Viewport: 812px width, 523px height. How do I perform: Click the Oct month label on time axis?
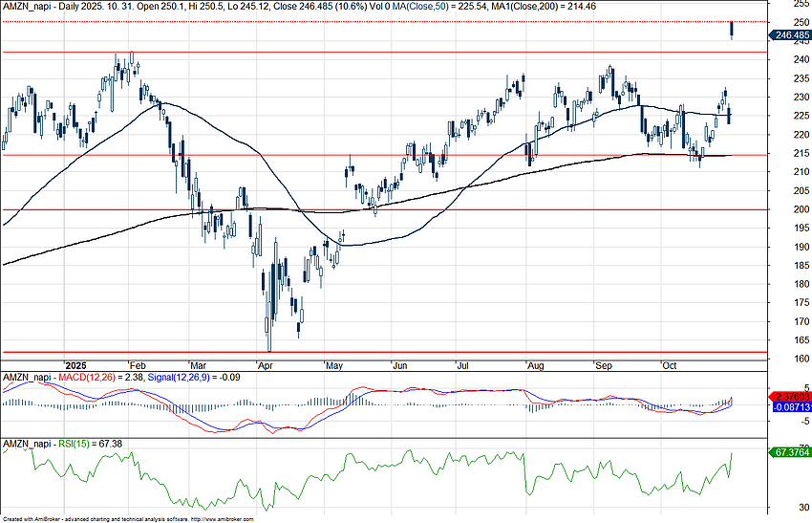point(669,365)
